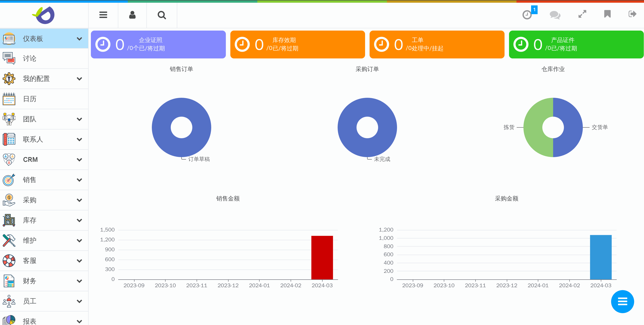Open the user profile icon
This screenshot has height=325, width=644.
132,15
